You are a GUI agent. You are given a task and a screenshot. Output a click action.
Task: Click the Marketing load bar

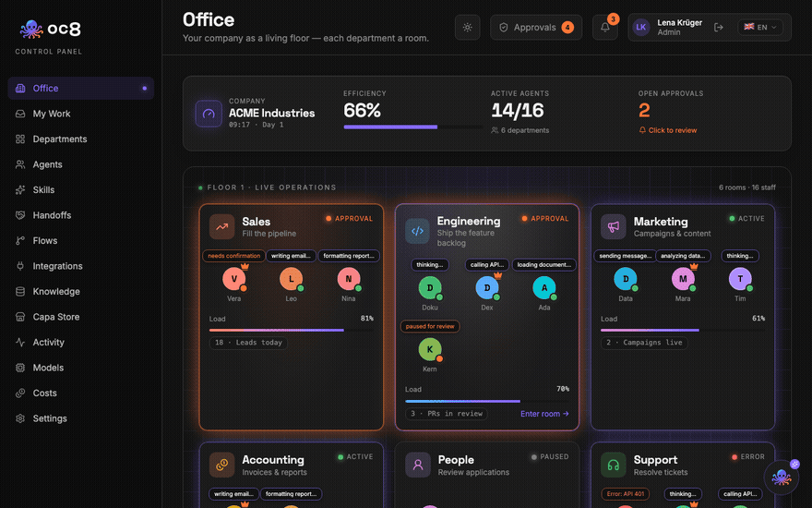pos(683,330)
